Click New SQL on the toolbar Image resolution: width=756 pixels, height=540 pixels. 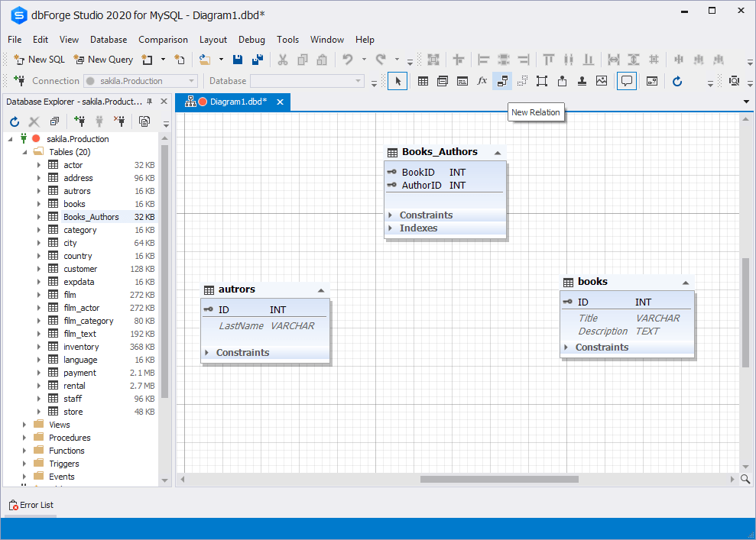tap(38, 59)
